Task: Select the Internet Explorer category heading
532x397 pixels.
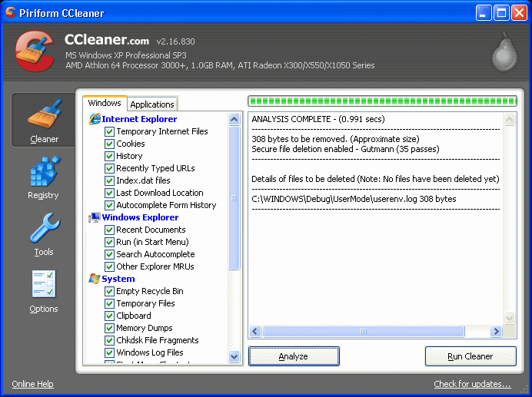Action: (x=139, y=119)
